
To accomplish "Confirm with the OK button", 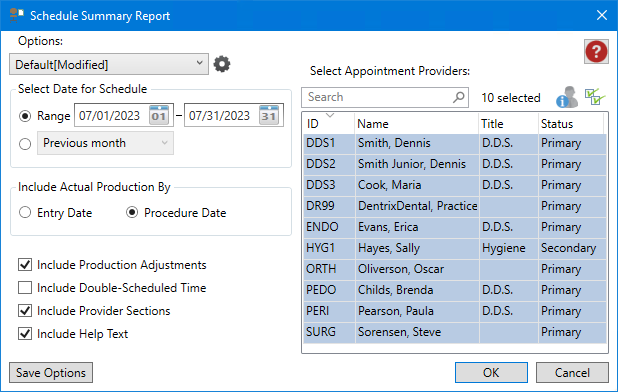I will point(491,373).
